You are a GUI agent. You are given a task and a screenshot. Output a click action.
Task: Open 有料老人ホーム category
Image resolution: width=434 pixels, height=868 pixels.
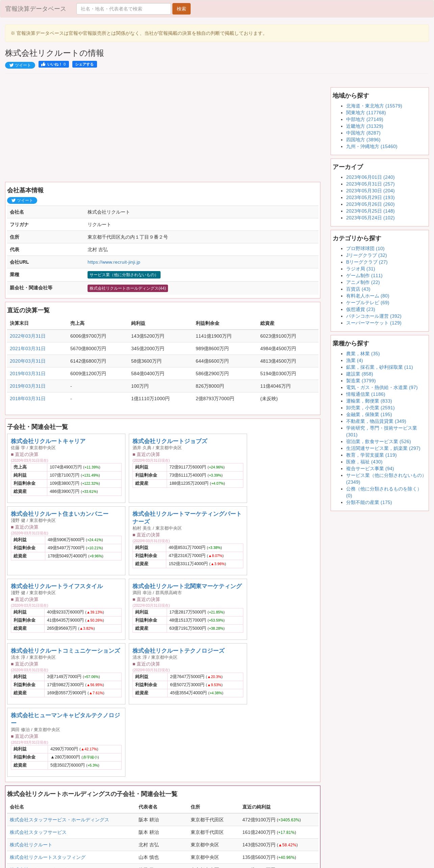click(x=367, y=296)
